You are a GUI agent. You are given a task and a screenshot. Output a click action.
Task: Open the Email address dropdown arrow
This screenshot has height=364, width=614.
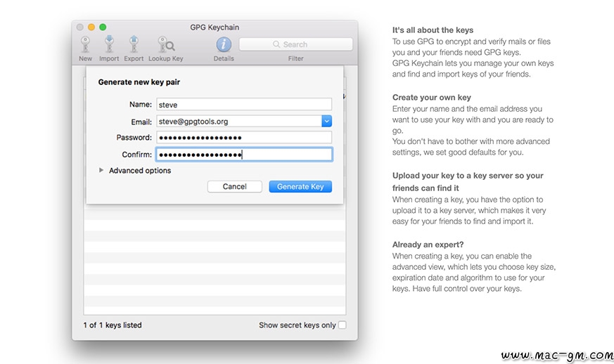tap(326, 122)
